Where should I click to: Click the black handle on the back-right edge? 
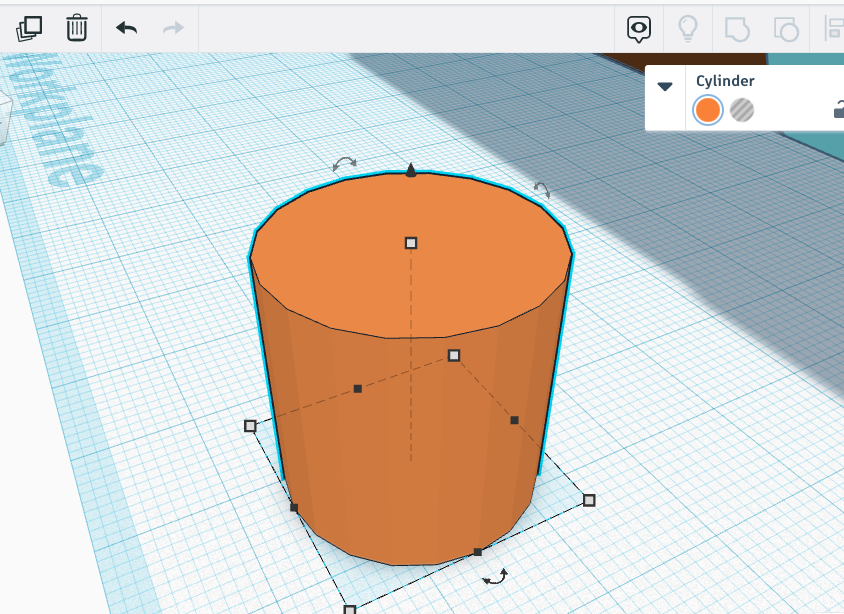pos(514,420)
